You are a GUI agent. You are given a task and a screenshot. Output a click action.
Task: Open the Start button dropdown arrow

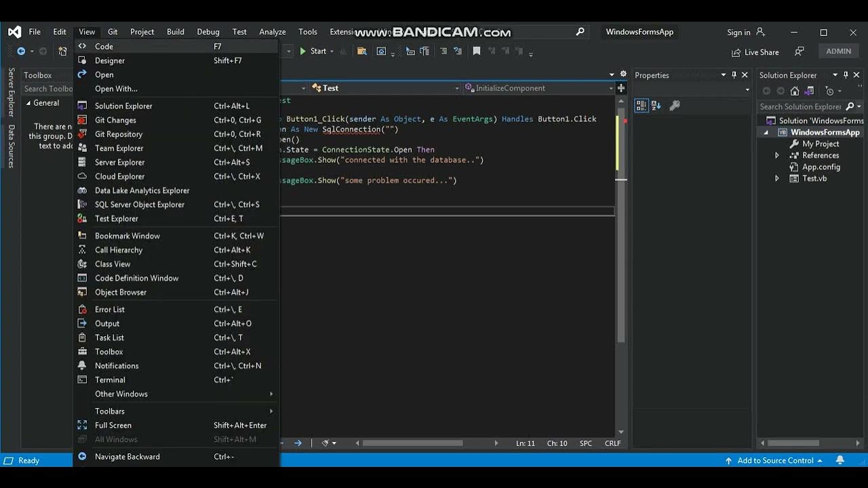coord(332,52)
